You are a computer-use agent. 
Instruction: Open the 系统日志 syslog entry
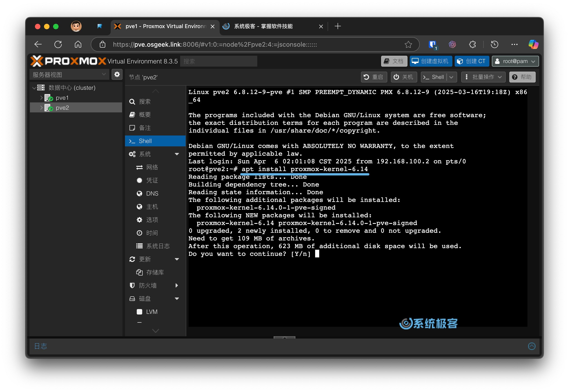[x=158, y=246]
